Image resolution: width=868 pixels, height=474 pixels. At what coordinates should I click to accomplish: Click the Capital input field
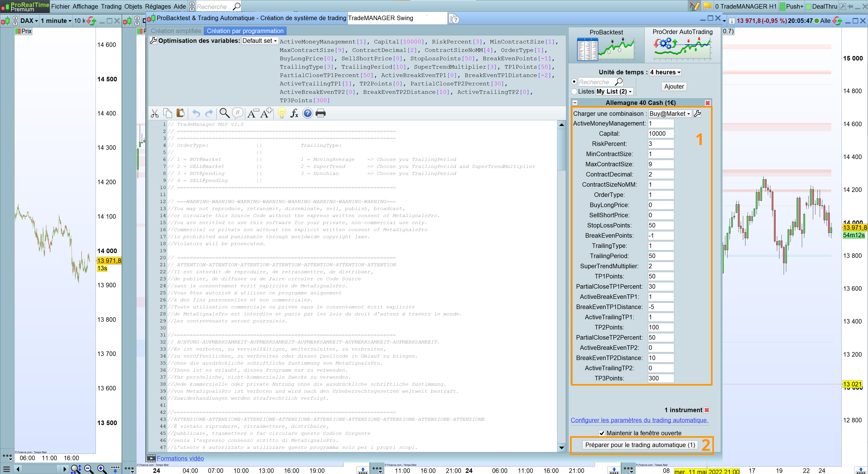point(661,134)
